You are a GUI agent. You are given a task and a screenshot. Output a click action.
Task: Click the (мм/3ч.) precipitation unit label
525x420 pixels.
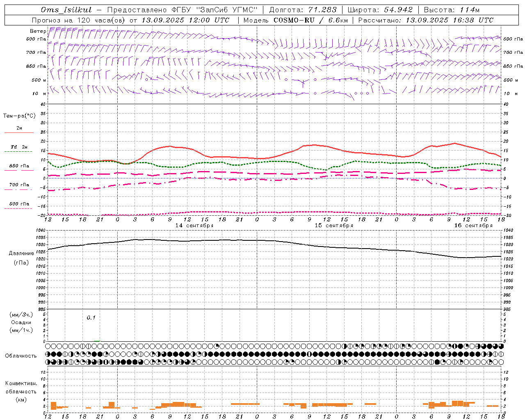tap(21, 315)
